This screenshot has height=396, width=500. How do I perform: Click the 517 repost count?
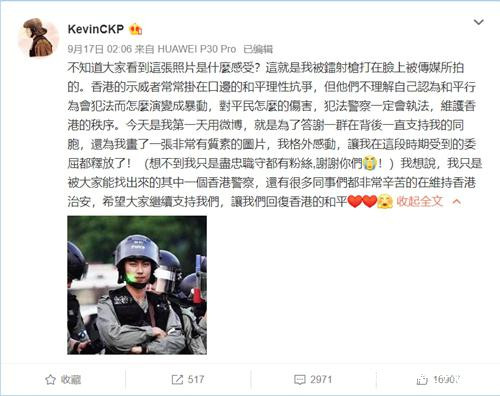pos(196,379)
